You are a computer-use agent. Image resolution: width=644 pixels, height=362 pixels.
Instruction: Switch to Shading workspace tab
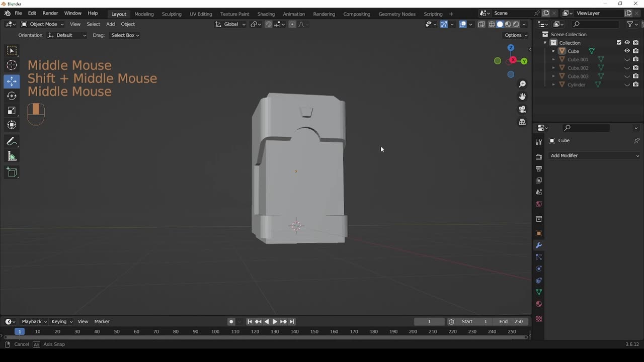266,14
